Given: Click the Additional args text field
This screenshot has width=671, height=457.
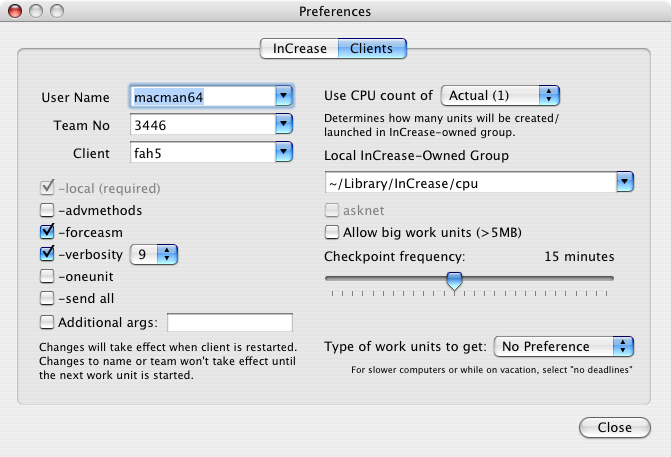Looking at the screenshot, I should click(230, 323).
